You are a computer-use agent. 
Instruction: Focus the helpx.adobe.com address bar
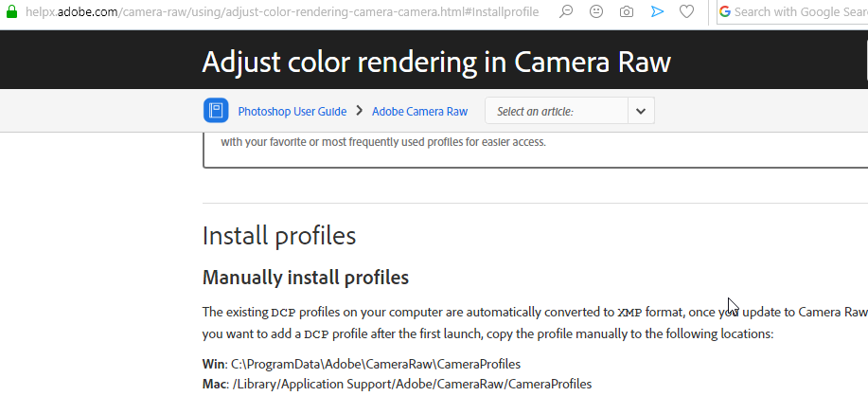point(282,11)
